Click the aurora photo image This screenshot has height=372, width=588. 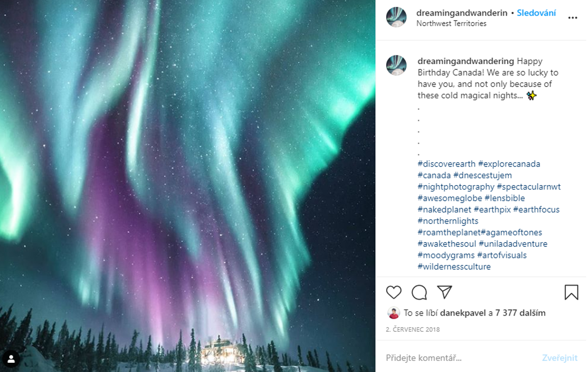pyautogui.click(x=188, y=186)
